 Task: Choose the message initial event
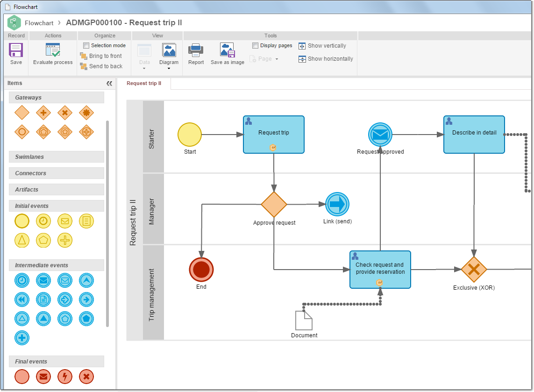click(65, 221)
